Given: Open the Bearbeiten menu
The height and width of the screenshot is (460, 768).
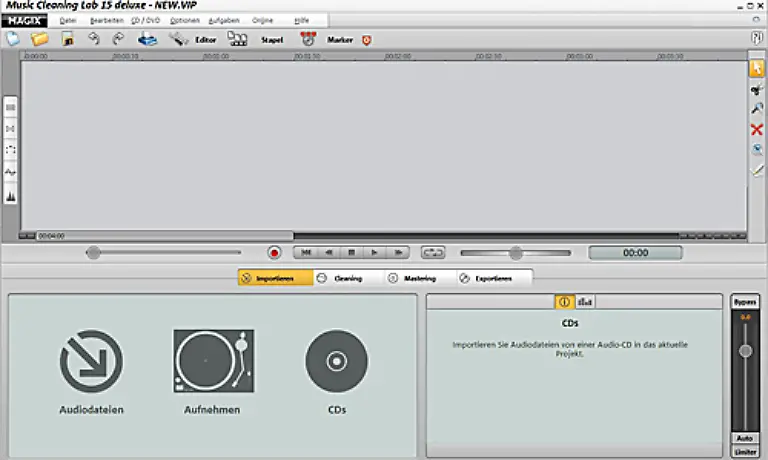Looking at the screenshot, I should coord(107,20).
